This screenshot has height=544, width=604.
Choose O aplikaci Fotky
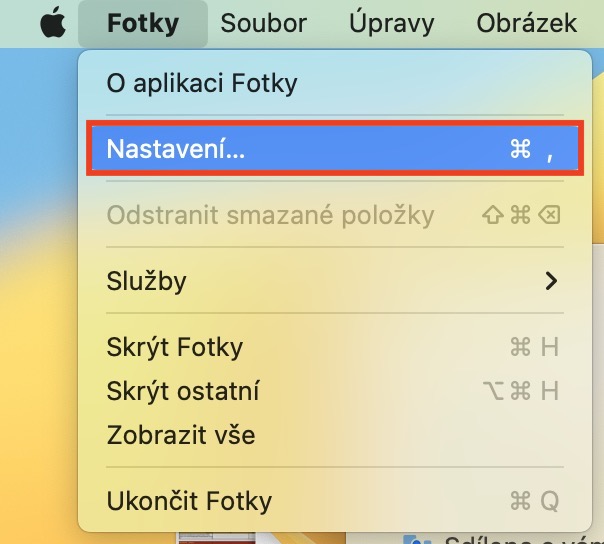pos(202,83)
